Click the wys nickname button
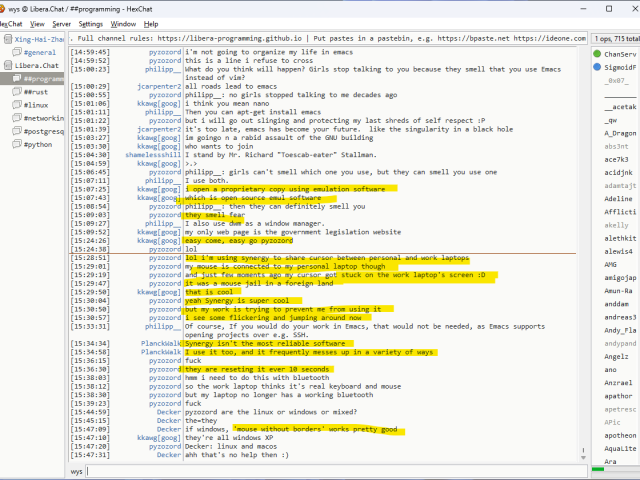 pyautogui.click(x=77, y=470)
